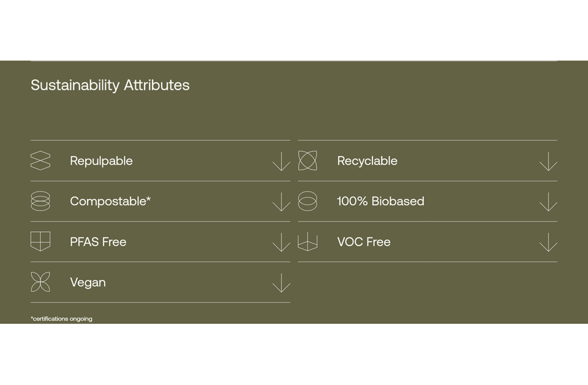Expand the VOC Free section arrow
This screenshot has height=385, width=588.
[548, 242]
